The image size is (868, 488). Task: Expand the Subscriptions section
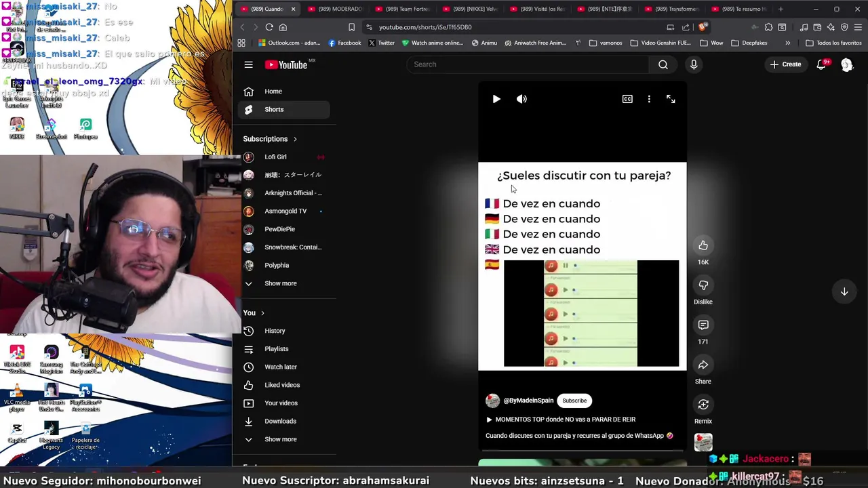pyautogui.click(x=270, y=139)
